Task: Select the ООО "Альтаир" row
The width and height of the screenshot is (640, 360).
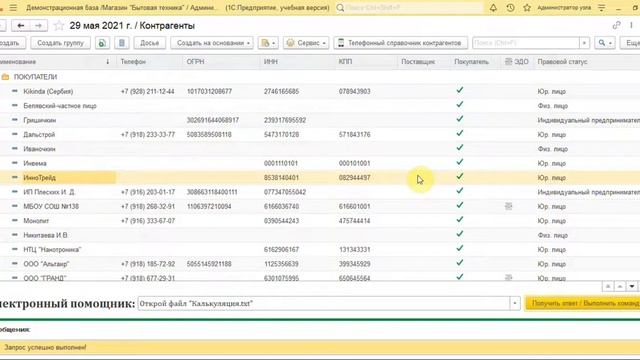Action: [320, 264]
